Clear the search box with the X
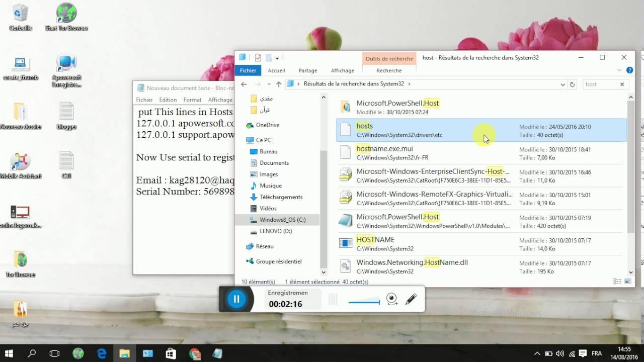This screenshot has height=362, width=644. tap(622, 84)
